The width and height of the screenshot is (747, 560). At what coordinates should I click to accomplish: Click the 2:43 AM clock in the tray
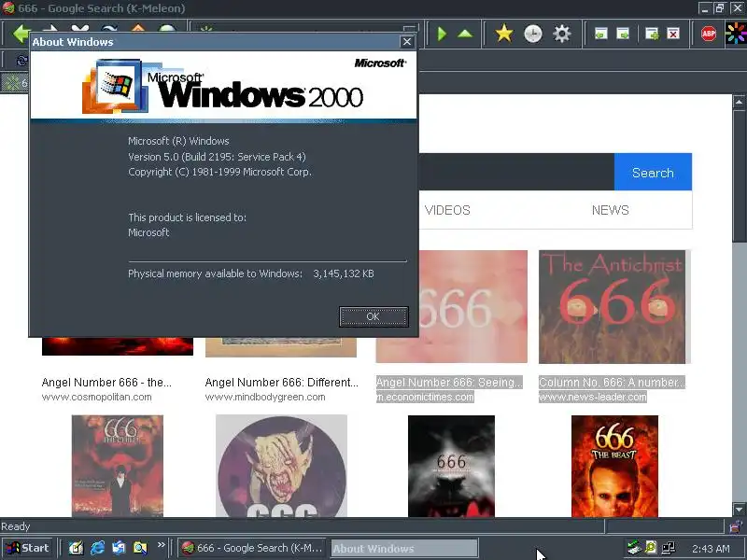pos(711,549)
